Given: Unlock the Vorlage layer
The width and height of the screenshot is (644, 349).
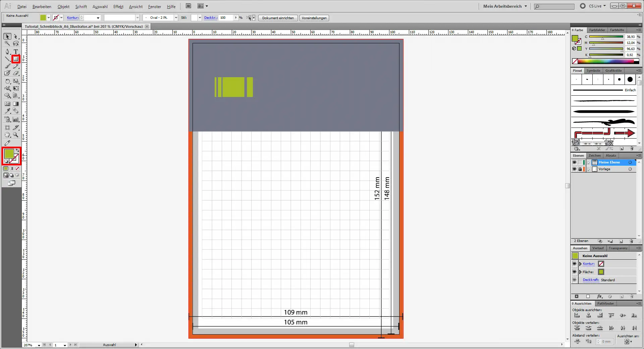Looking at the screenshot, I should click(580, 169).
